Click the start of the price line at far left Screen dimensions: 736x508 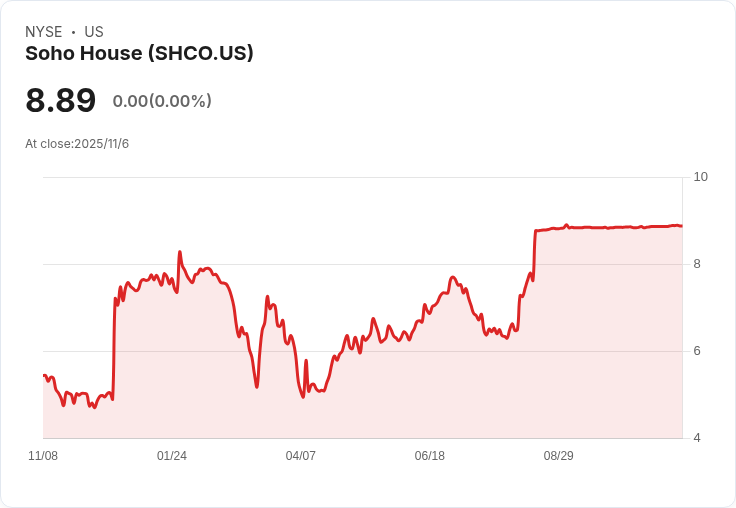pos(44,375)
